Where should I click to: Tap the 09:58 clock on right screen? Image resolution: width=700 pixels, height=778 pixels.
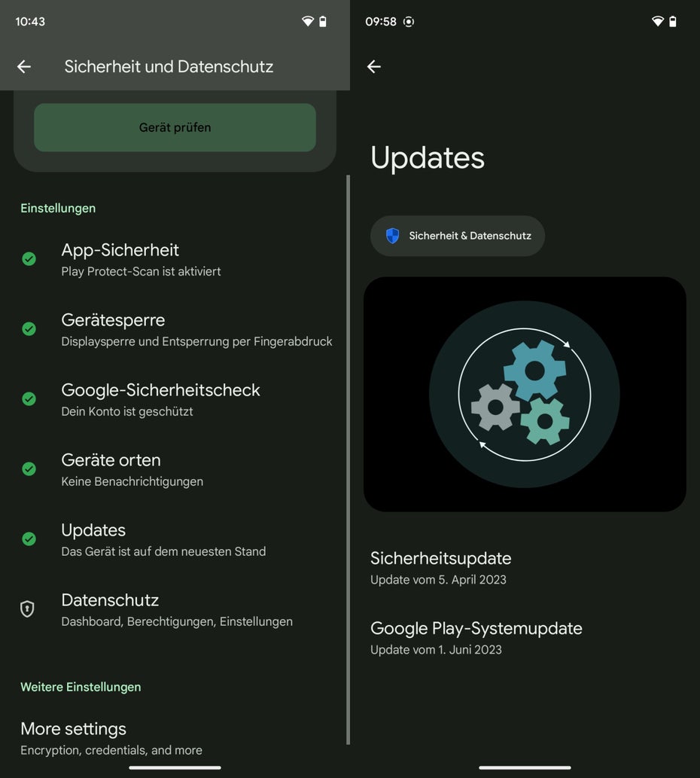381,21
